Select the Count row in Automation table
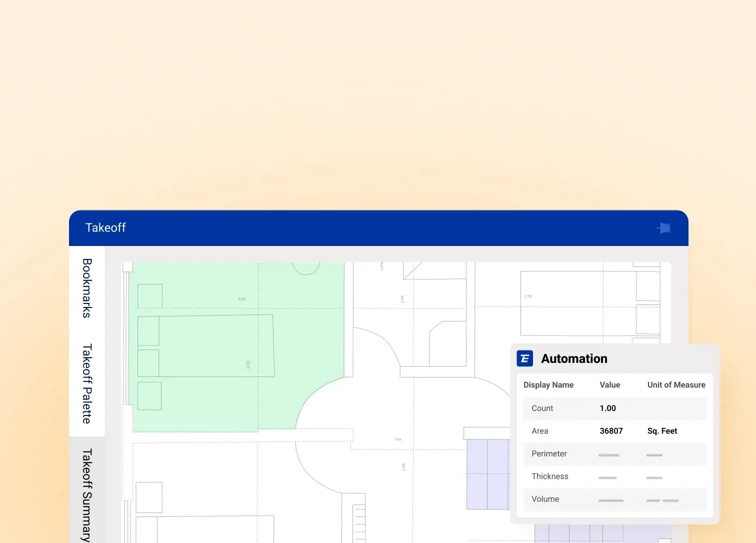Screen dimensions: 756x543 pos(542,408)
